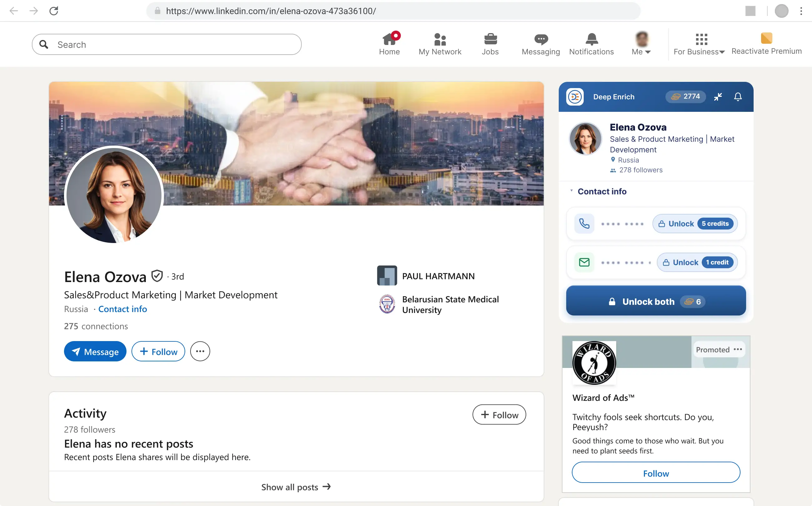Screen dimensions: 812x506
Task: Expand the Me profile dropdown
Action: coord(641,44)
